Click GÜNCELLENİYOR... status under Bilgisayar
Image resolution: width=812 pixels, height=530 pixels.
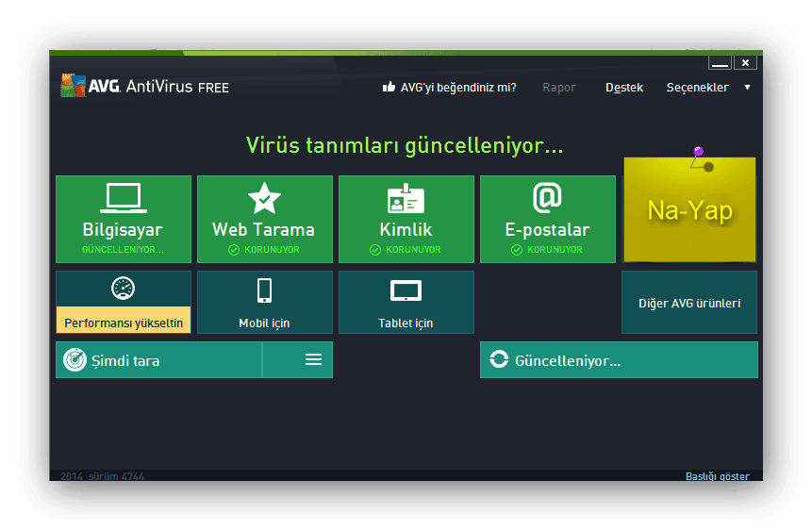coord(123,250)
